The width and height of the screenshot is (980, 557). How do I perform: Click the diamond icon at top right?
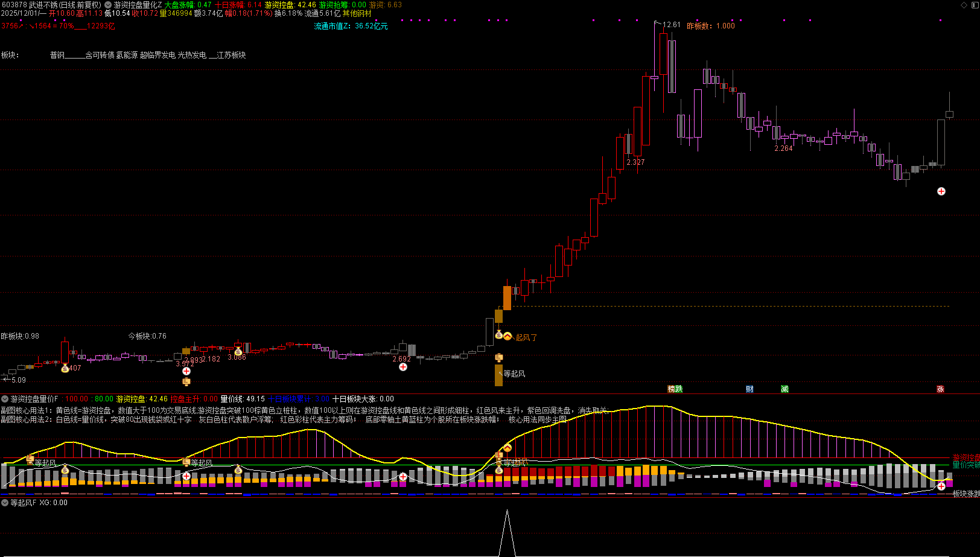[964, 5]
